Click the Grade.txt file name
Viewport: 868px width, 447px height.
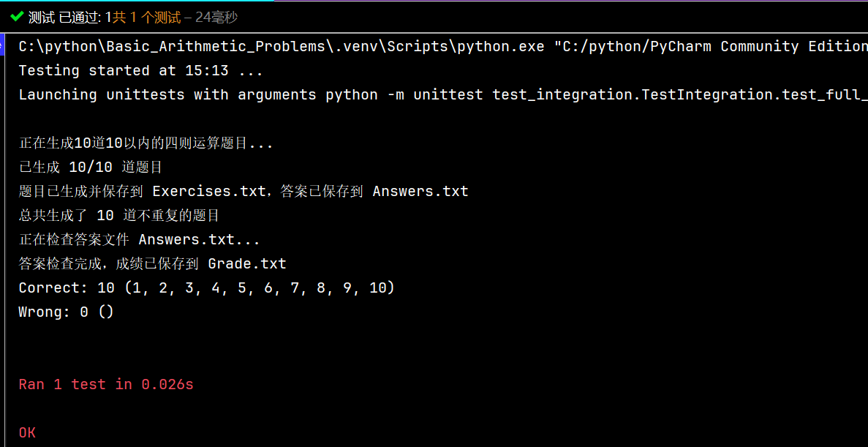tap(247, 264)
